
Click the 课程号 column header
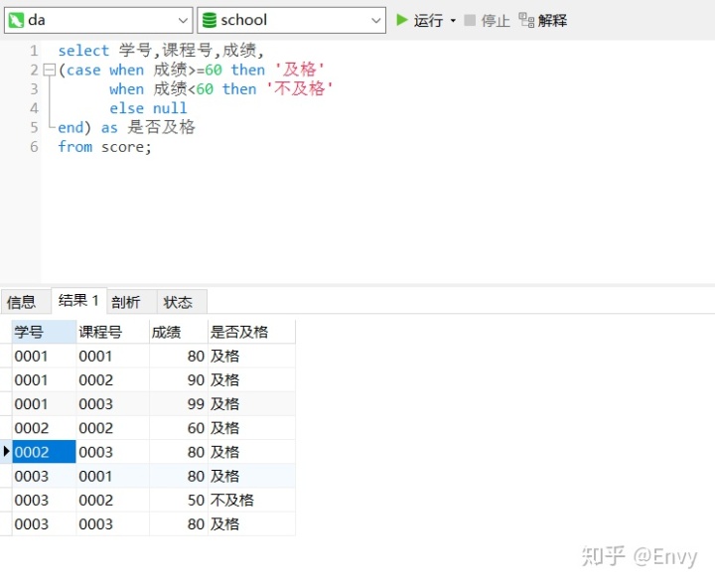(112, 332)
